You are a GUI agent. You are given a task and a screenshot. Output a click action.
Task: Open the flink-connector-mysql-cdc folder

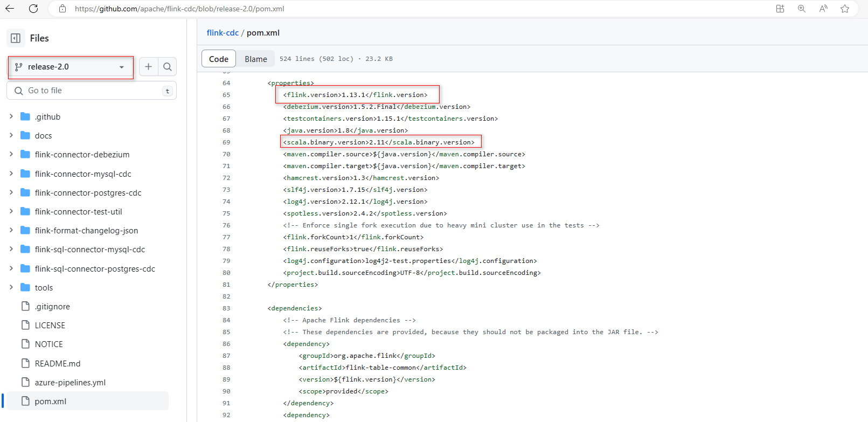coord(83,174)
